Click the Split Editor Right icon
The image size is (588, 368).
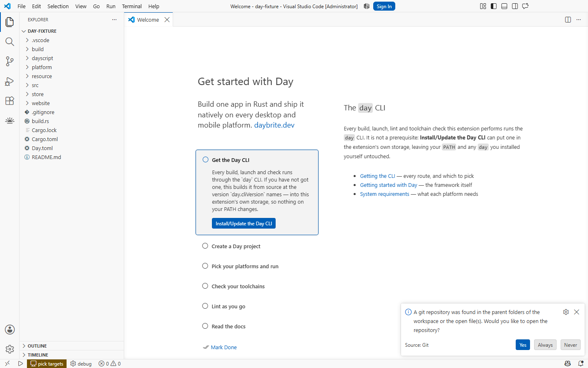click(x=568, y=20)
